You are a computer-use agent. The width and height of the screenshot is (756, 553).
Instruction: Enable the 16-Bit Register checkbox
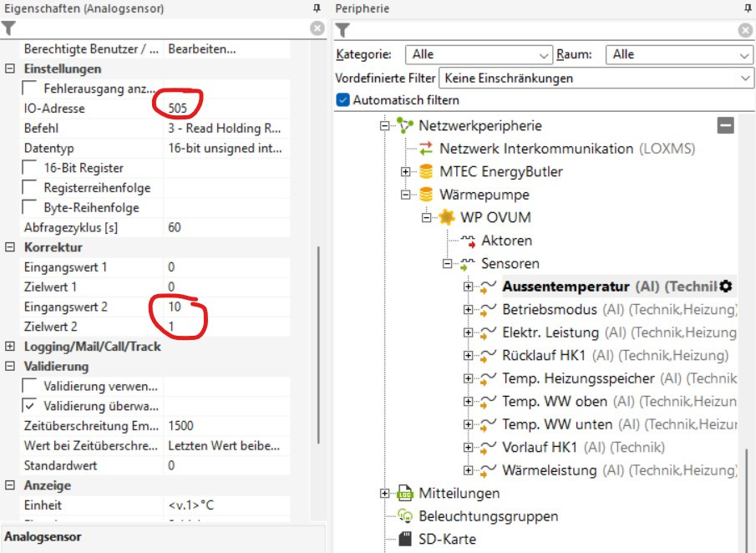pos(30,168)
